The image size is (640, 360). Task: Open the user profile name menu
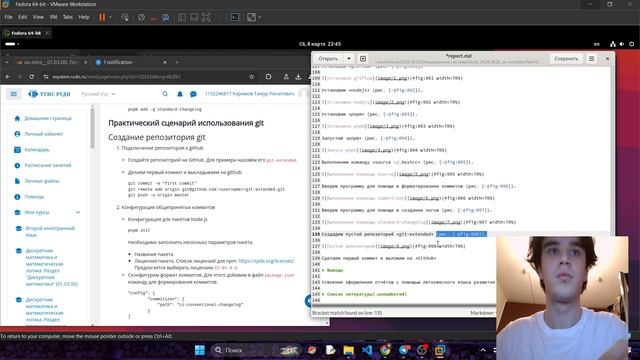click(249, 94)
